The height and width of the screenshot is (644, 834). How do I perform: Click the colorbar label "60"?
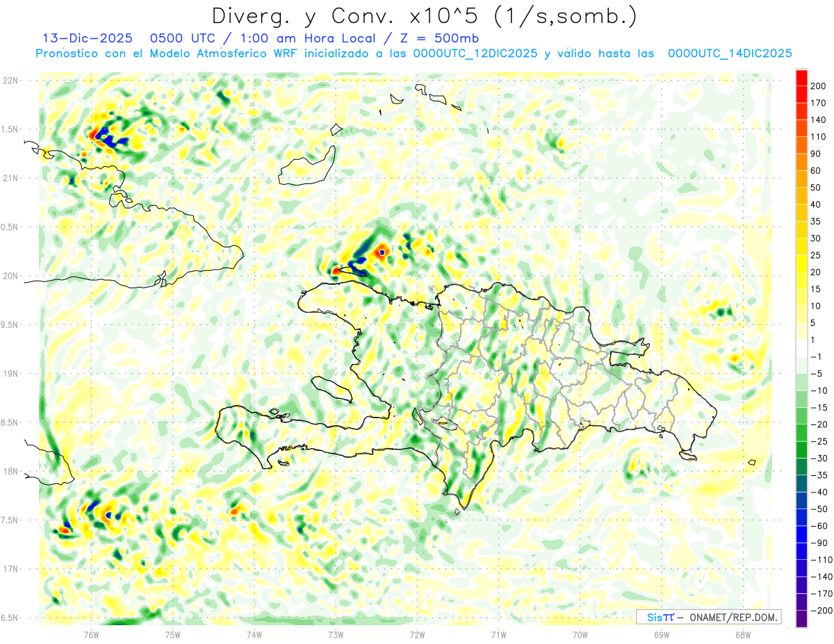pyautogui.click(x=817, y=171)
